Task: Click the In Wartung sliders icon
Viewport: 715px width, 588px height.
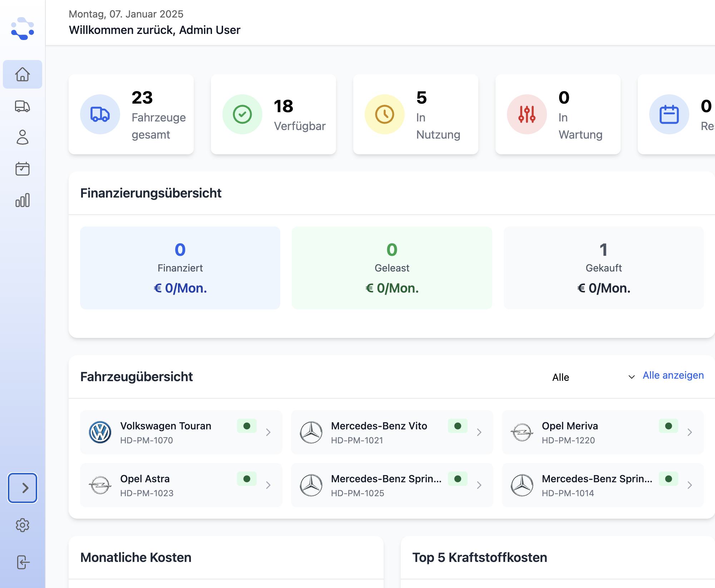Action: (x=526, y=114)
